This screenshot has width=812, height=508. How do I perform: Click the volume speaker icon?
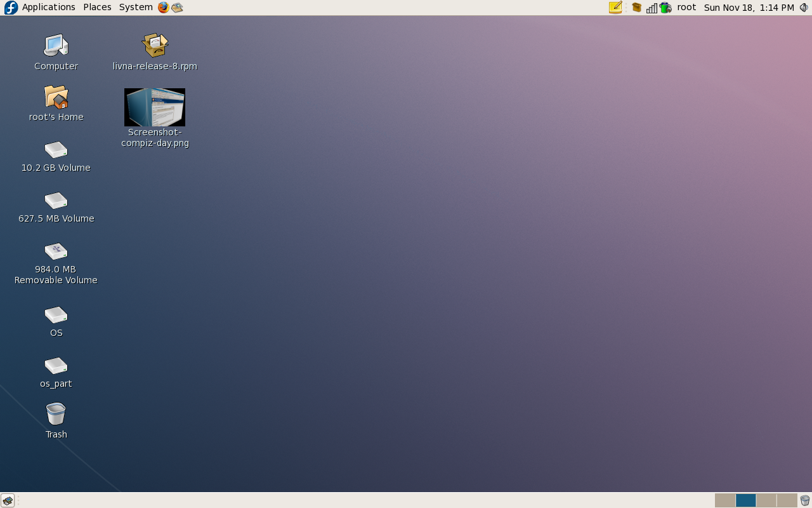[804, 8]
